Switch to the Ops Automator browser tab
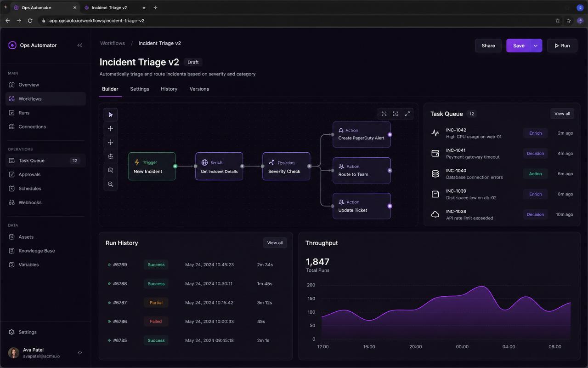Image resolution: width=588 pixels, height=368 pixels. (45, 7)
